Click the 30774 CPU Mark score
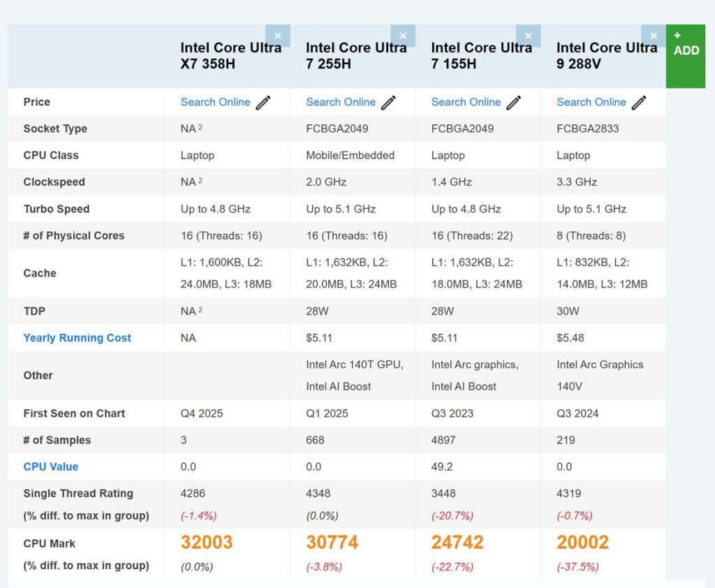Viewport: 715px width, 588px height. point(332,543)
